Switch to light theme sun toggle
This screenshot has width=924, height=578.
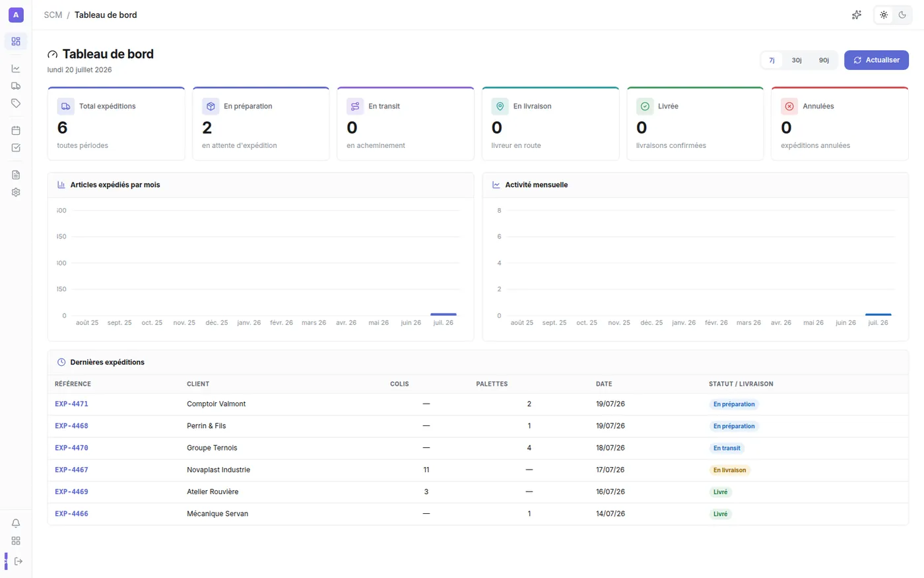tap(884, 15)
